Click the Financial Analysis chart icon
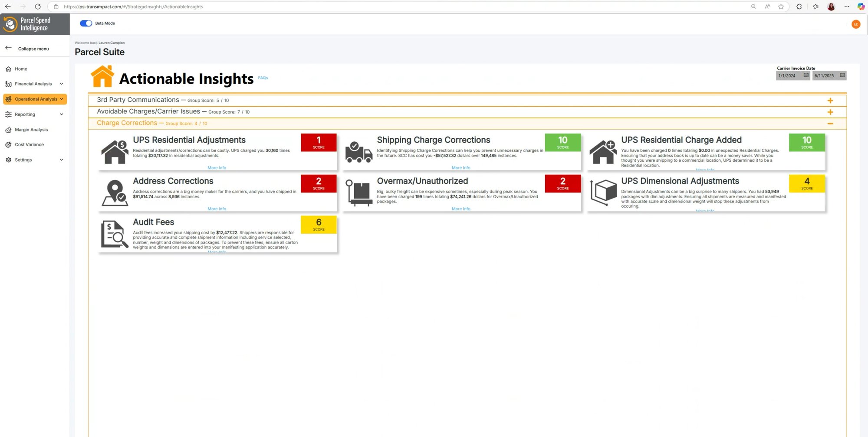 8,84
